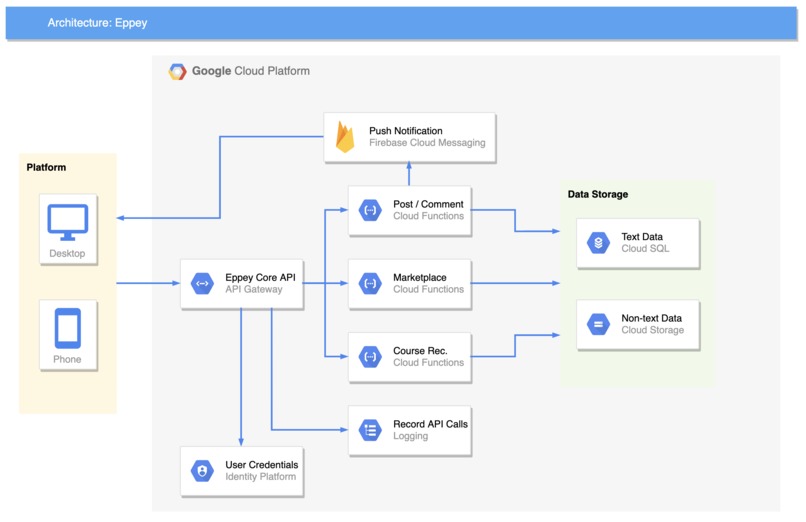Image resolution: width=806 pixels, height=522 pixels.
Task: Select the 'Course Rec.' label
Action: pyautogui.click(x=420, y=350)
